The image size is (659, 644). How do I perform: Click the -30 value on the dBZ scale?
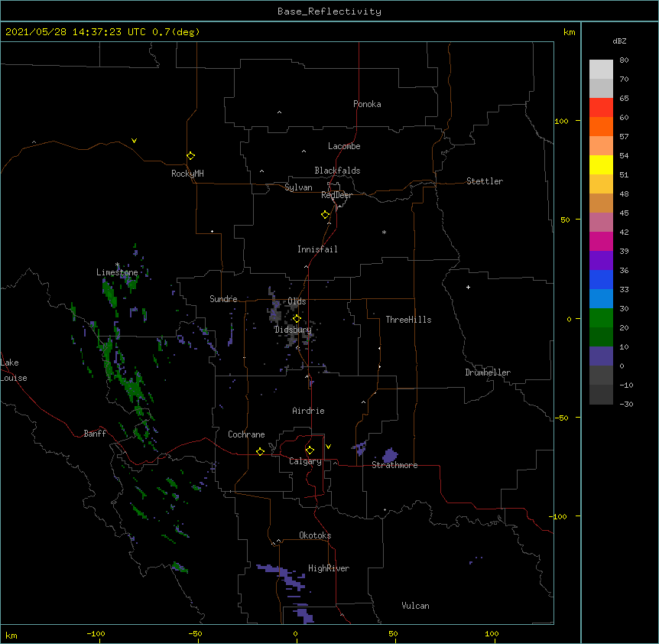(626, 404)
